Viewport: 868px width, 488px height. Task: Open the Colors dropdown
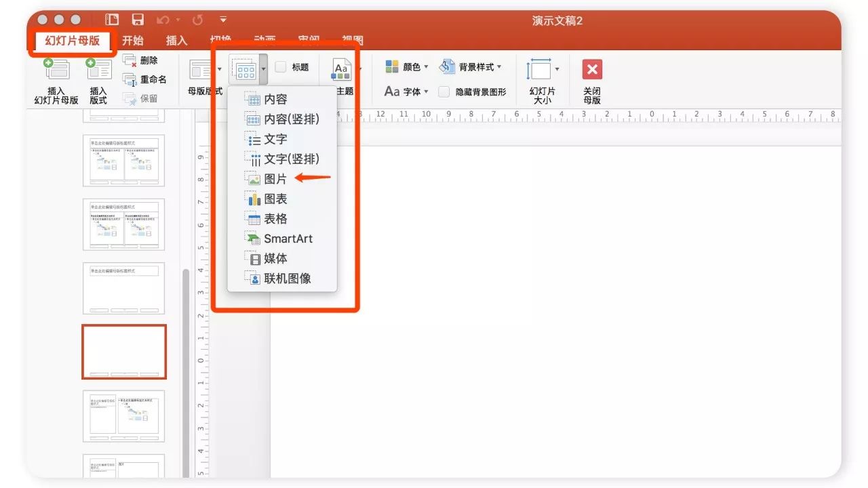[407, 67]
